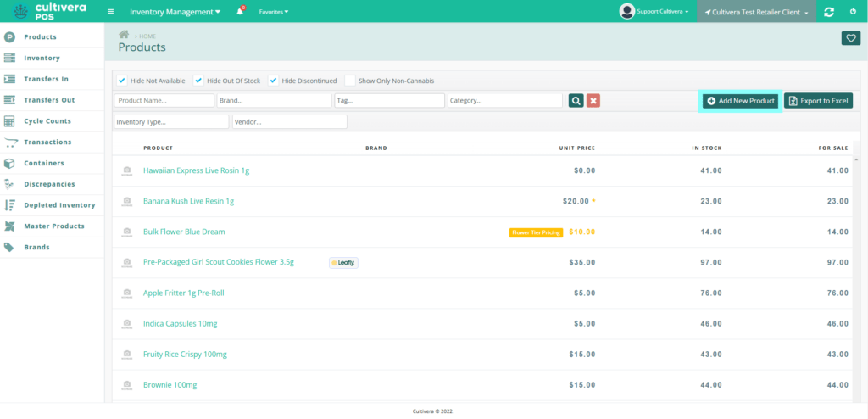
Task: Click the heart favorite icon button
Action: [x=850, y=38]
